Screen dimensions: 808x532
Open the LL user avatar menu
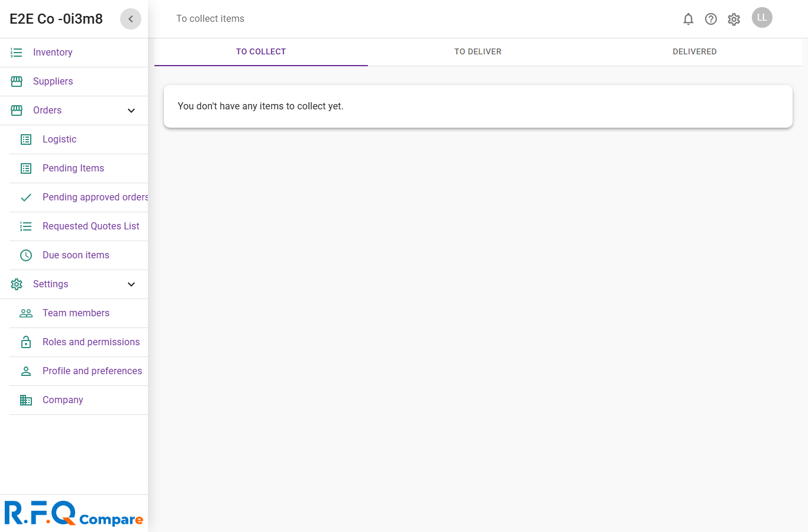762,18
